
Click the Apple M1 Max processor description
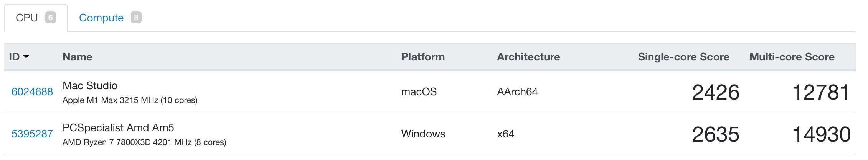[x=130, y=100]
